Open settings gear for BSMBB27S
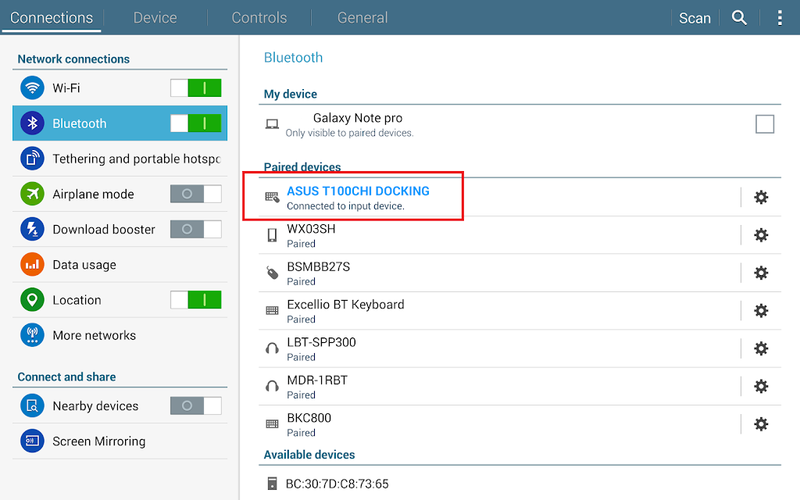The height and width of the screenshot is (500, 800). 761,272
